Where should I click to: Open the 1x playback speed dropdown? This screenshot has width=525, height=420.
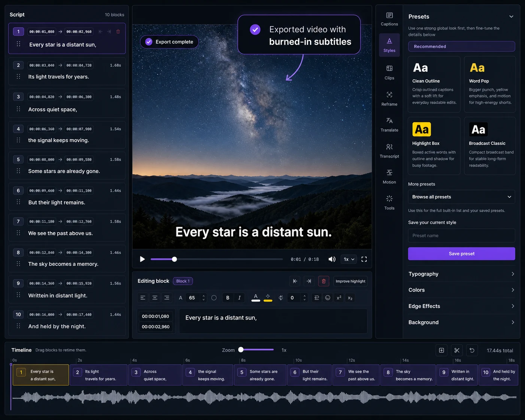pyautogui.click(x=349, y=259)
